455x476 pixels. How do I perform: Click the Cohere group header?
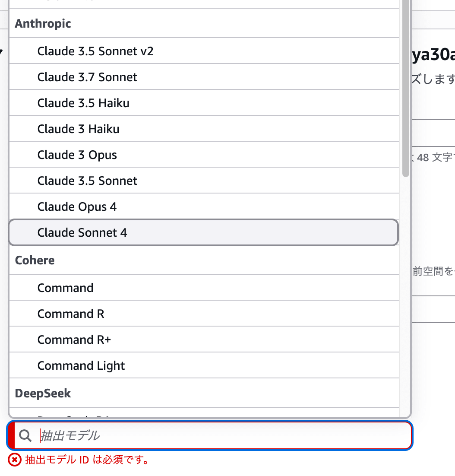click(35, 260)
